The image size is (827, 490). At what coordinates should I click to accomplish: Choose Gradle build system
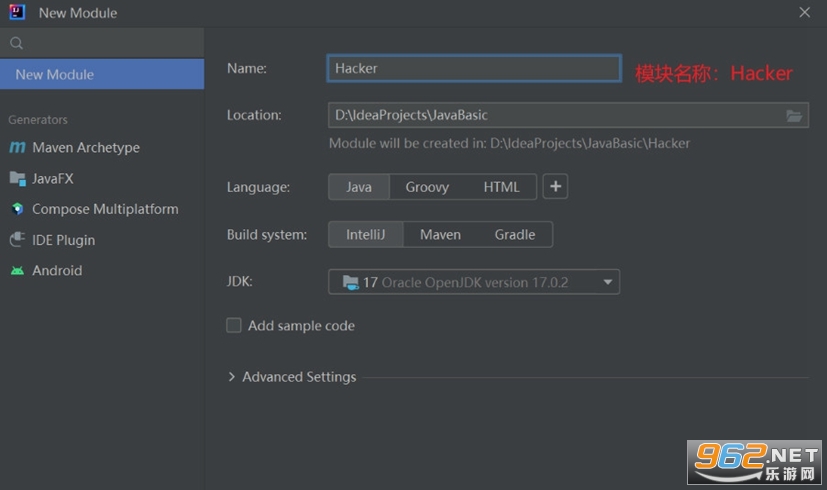515,234
